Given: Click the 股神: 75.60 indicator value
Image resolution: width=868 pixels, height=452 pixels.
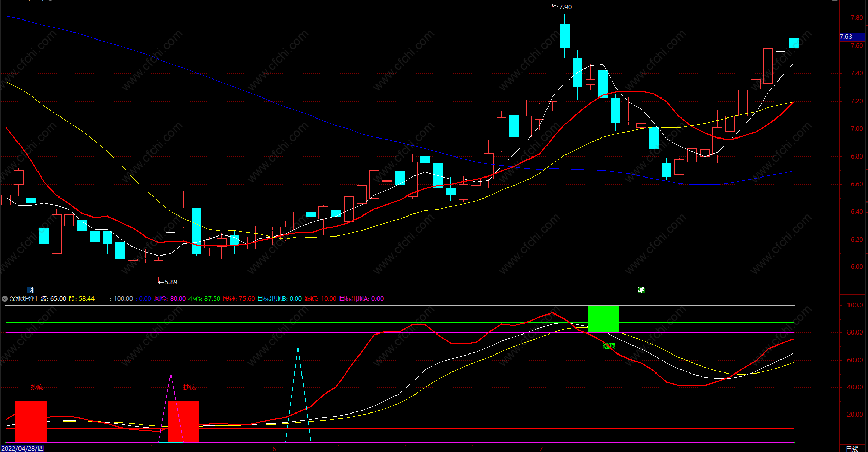Looking at the screenshot, I should [x=239, y=299].
